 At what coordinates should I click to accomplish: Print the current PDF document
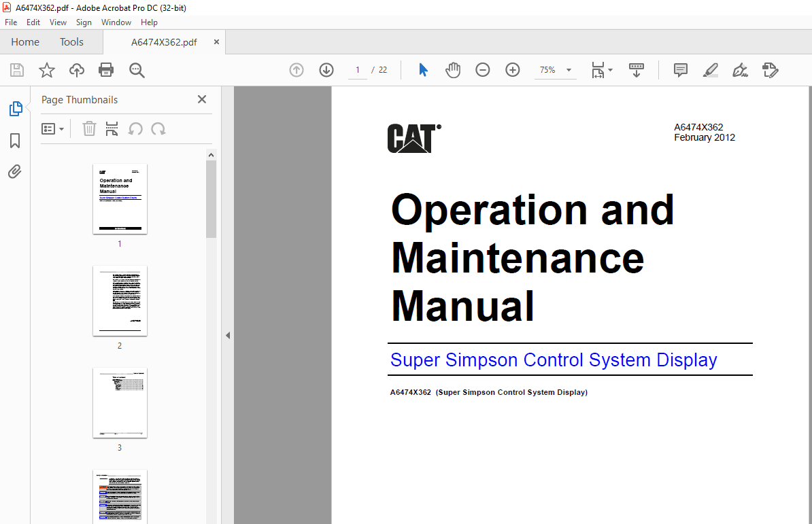(x=107, y=69)
